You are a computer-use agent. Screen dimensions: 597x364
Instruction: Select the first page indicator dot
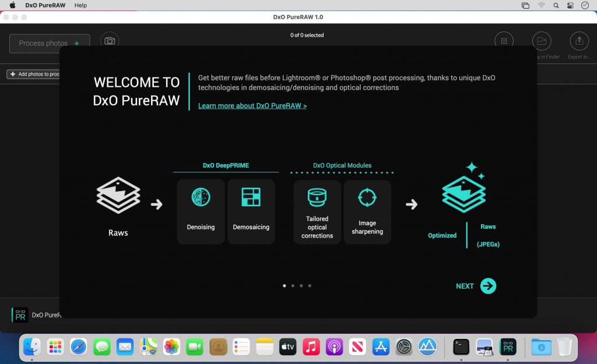point(285,286)
